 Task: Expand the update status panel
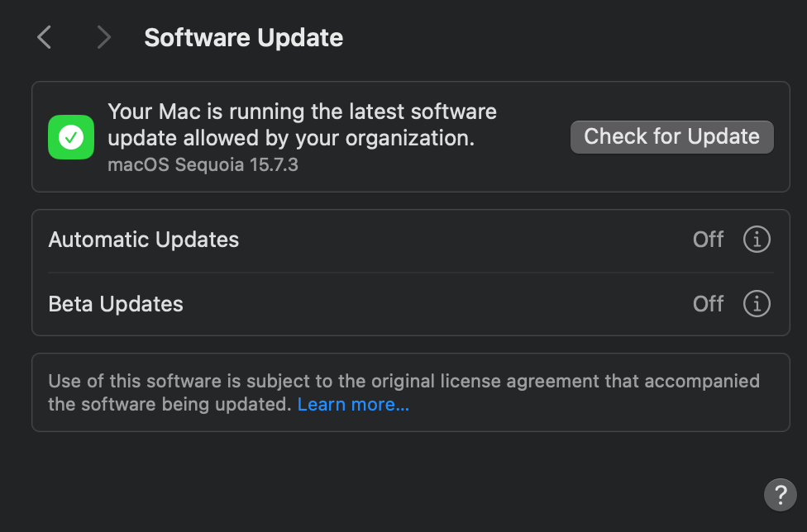point(411,136)
